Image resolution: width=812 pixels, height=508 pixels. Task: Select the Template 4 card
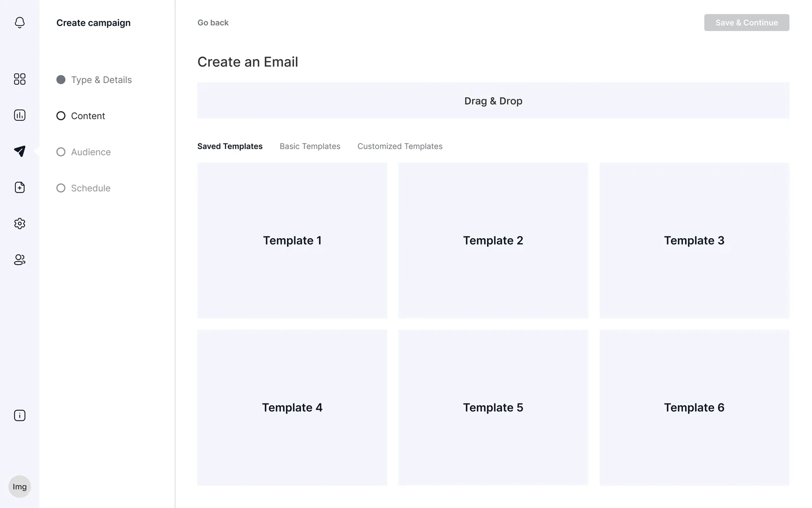tap(292, 408)
